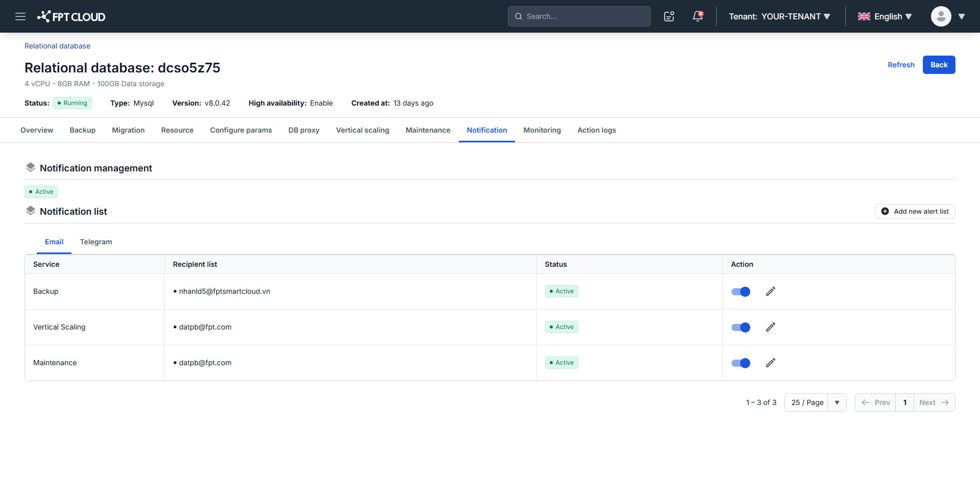Image resolution: width=980 pixels, height=482 pixels.
Task: Click the Notification list layers icon
Action: (x=31, y=211)
